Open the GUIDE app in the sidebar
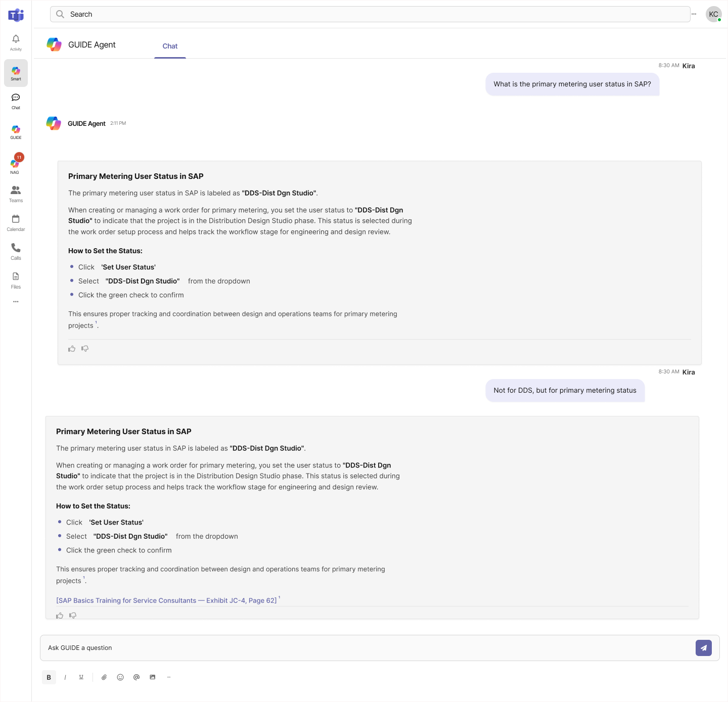The height and width of the screenshot is (702, 728). click(16, 132)
